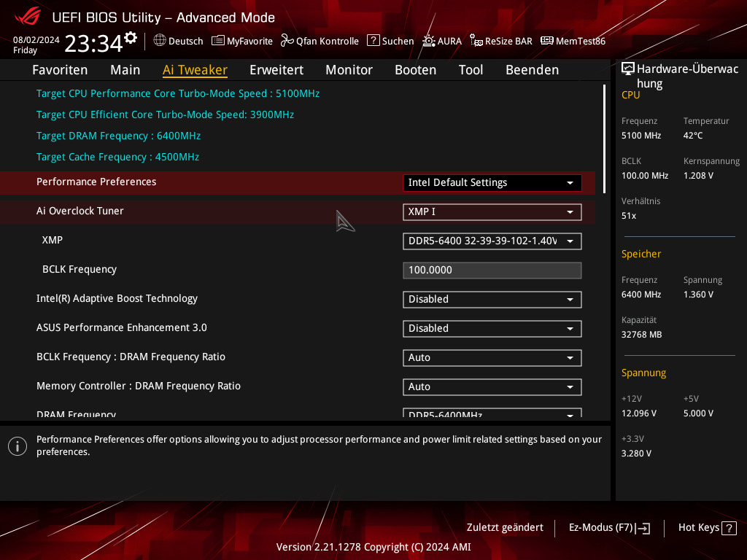This screenshot has height=560, width=747.
Task: Open the DRAM Frequency dropdown
Action: (x=492, y=413)
